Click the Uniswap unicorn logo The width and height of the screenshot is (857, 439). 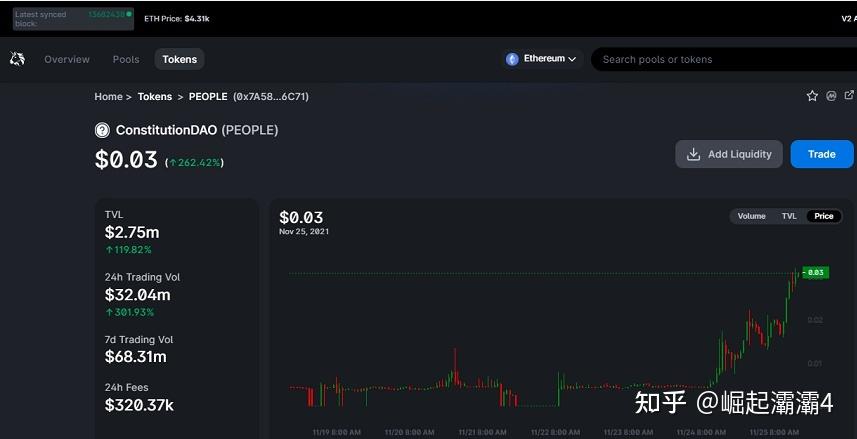(x=17, y=59)
